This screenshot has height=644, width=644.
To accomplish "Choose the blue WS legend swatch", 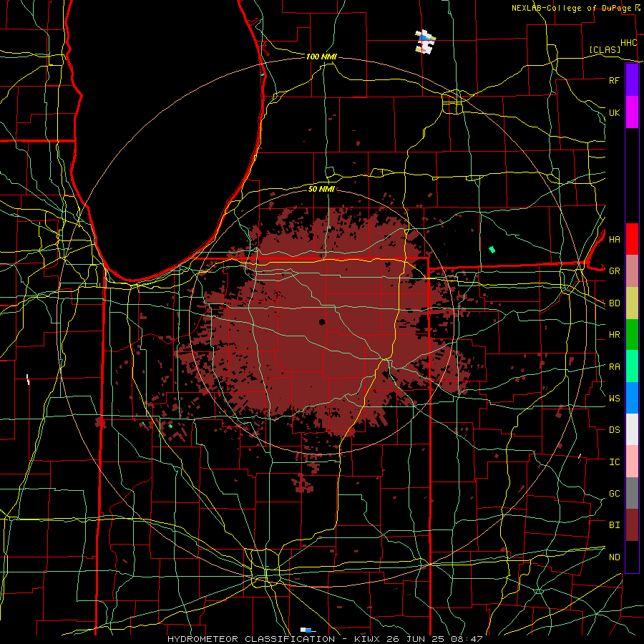I will (632, 398).
